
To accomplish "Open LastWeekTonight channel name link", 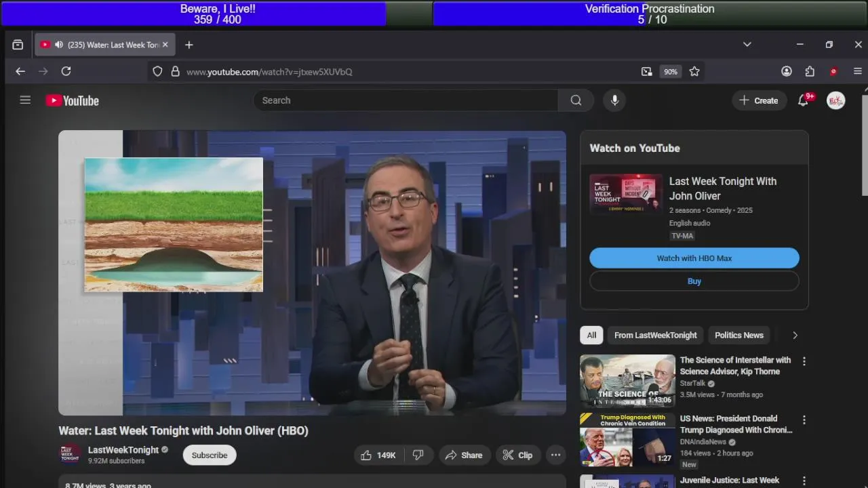I will pyautogui.click(x=123, y=450).
